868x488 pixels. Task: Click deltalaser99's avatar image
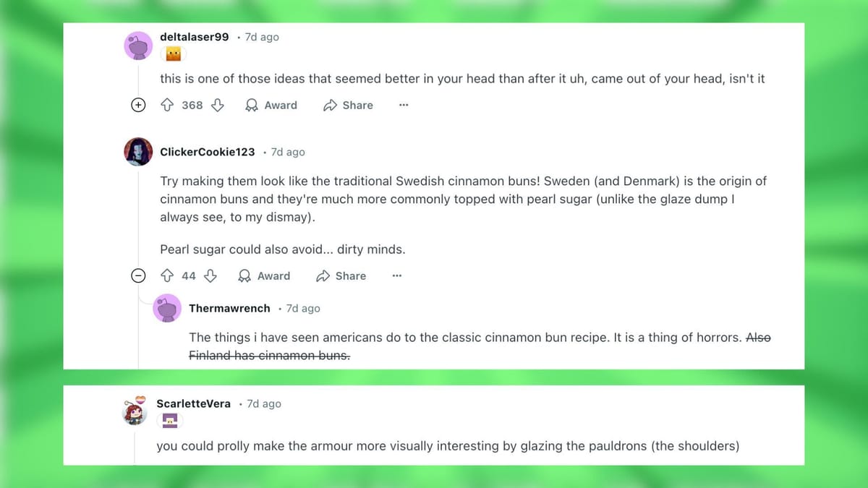[138, 45]
